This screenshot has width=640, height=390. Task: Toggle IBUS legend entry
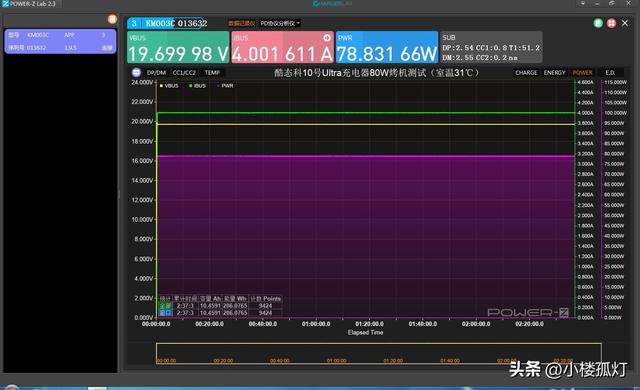point(198,86)
